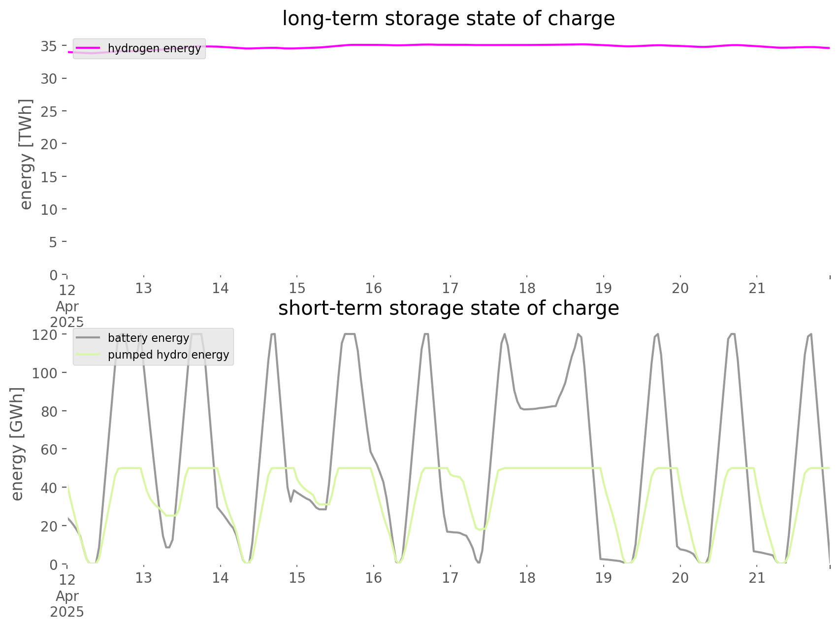The height and width of the screenshot is (629, 840).
Task: Click the 40 tick label on the bottom chart
Action: click(x=49, y=488)
